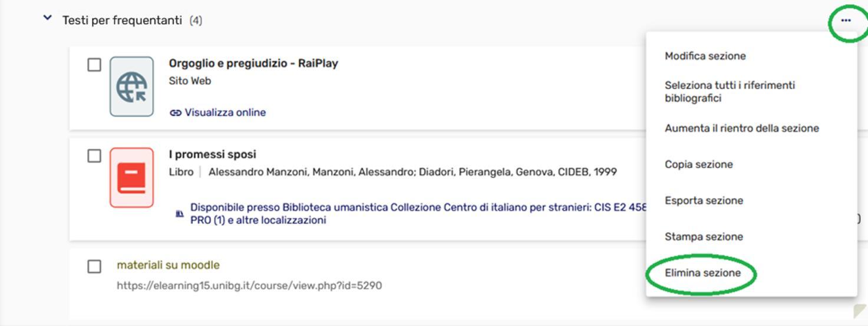
Task: Choose Aumenta il rientro della sezione
Action: (741, 128)
